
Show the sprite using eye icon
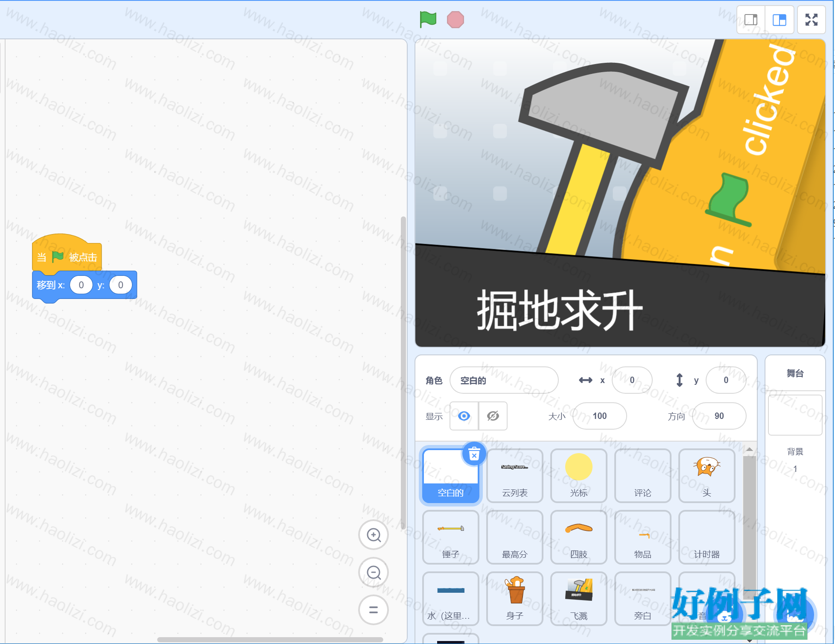coord(464,416)
